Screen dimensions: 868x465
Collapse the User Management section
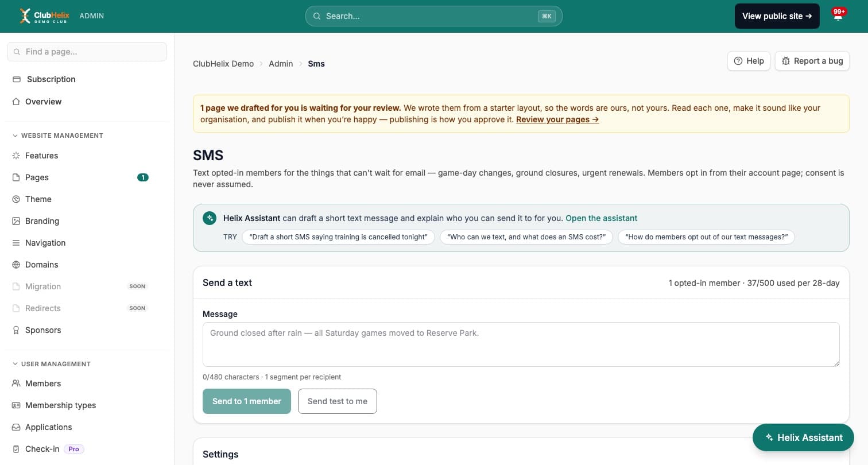pyautogui.click(x=52, y=364)
